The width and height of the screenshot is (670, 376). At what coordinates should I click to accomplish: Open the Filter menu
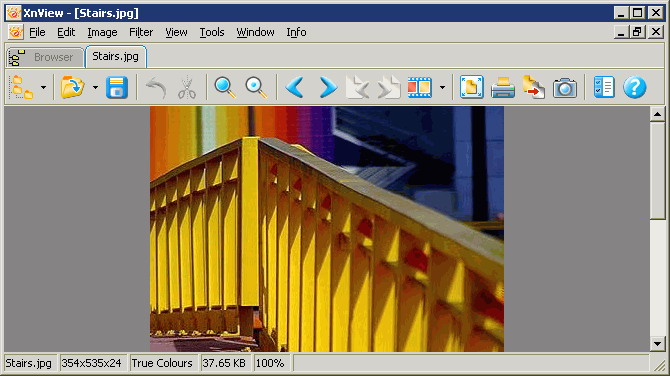(141, 32)
